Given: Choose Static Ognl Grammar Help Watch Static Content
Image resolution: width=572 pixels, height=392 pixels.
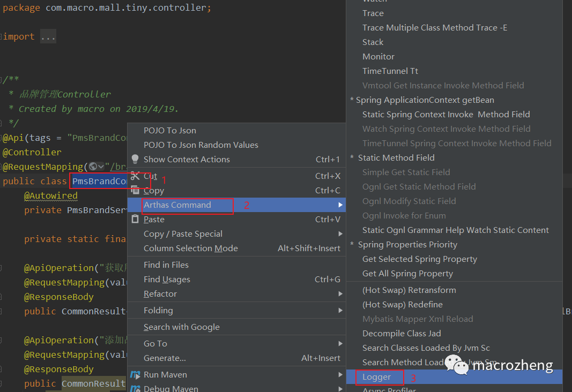Looking at the screenshot, I should (x=454, y=230).
